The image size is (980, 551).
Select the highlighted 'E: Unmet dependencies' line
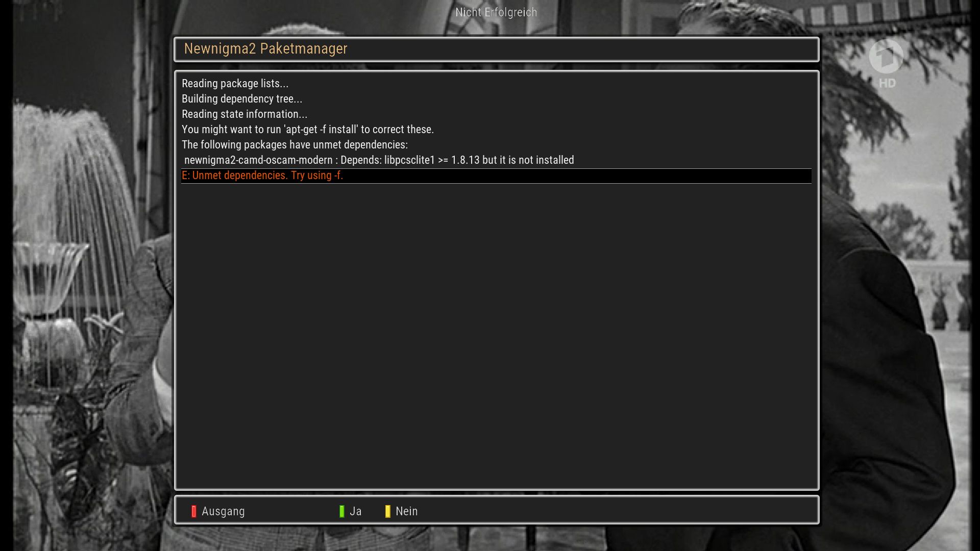(x=496, y=176)
